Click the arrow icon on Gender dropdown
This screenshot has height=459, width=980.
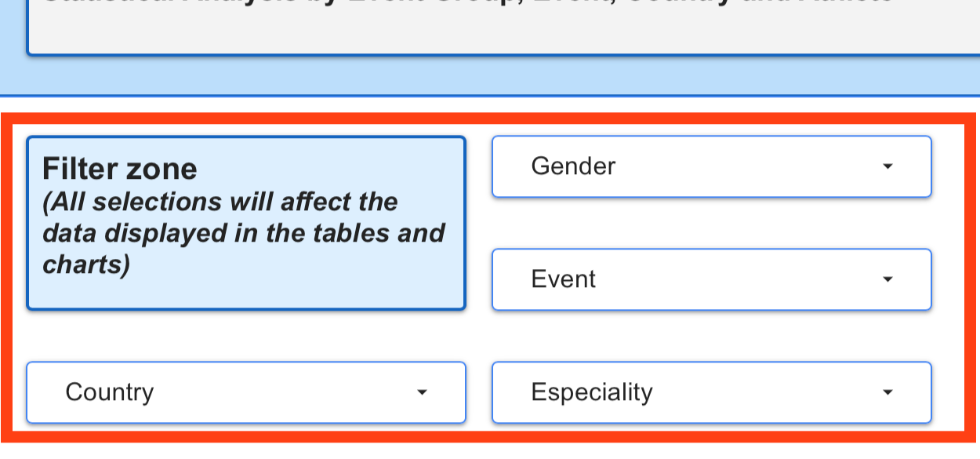click(887, 166)
